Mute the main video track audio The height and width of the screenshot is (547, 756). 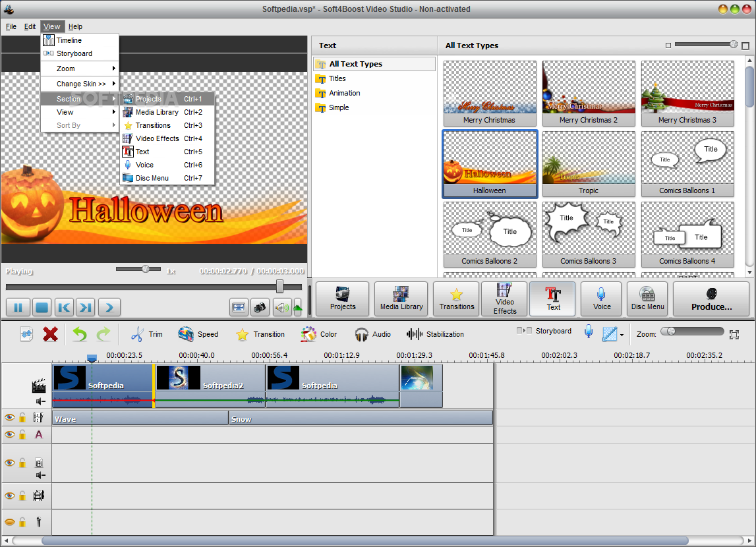(x=40, y=401)
